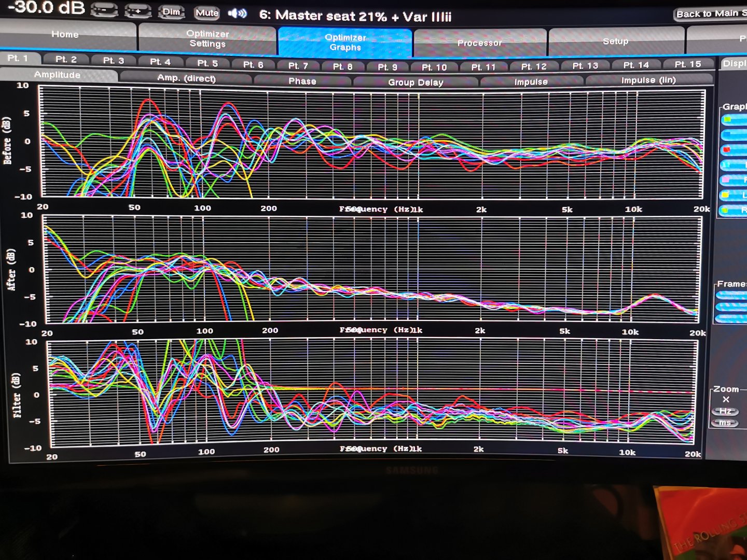
Task: Click the first Frames button
Action: pos(731,295)
